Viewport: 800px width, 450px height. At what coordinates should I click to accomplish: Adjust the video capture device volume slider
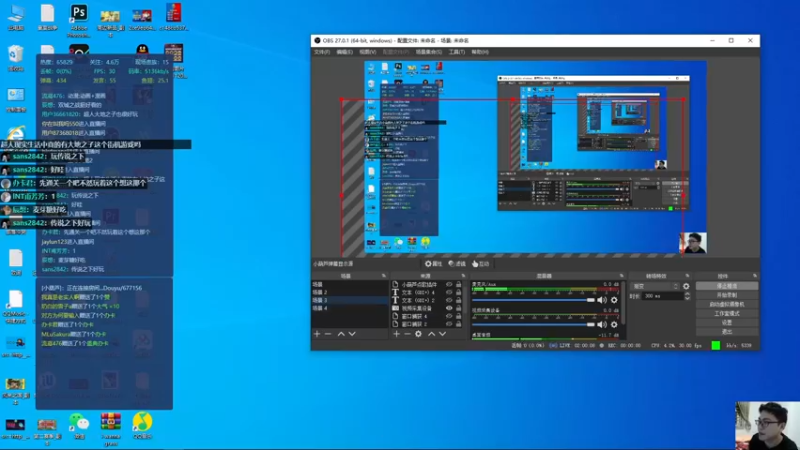point(533,324)
